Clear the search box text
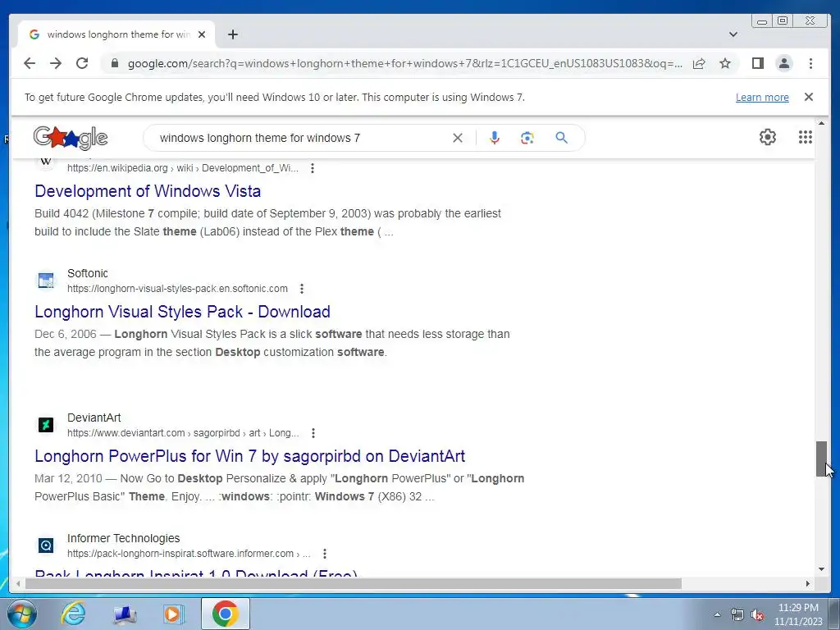Viewport: 840px width, 630px height. click(x=458, y=138)
